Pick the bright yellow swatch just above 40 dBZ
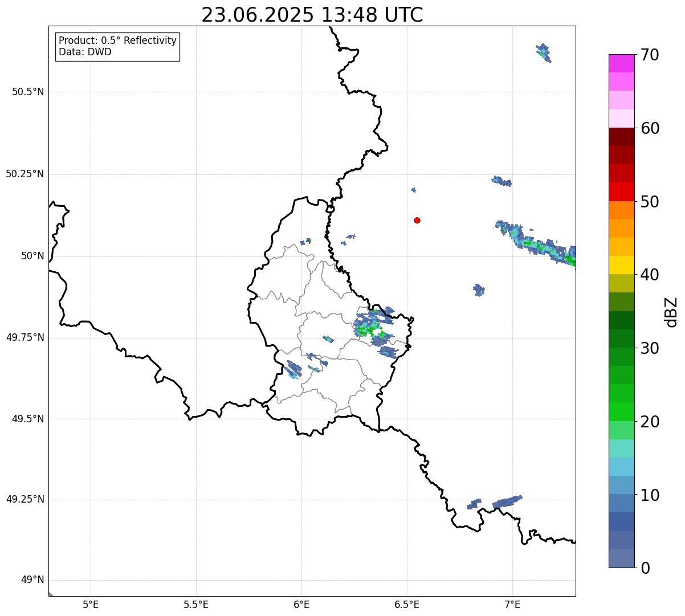The height and width of the screenshot is (616, 685). 621,265
